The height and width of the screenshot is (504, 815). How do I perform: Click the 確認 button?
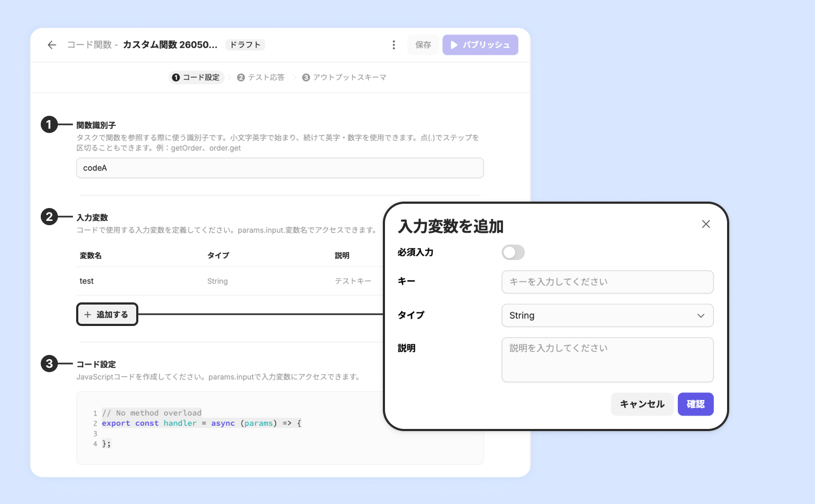[695, 404]
